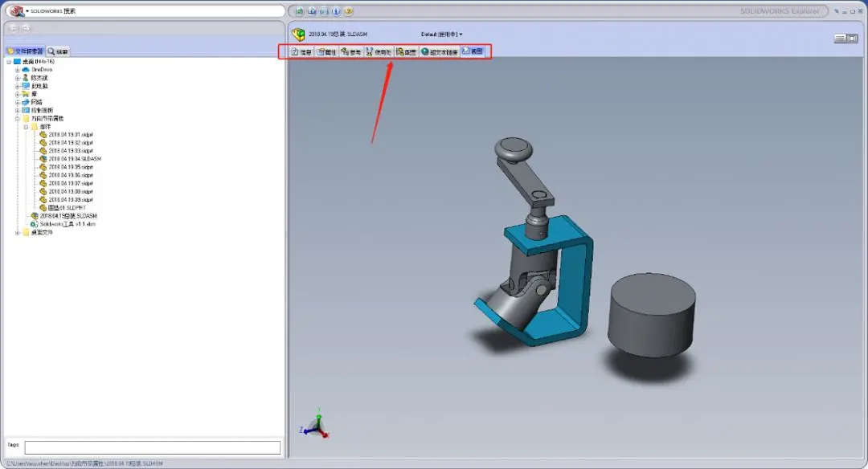Click the yellow help question-mark toolbar icon

click(348, 11)
